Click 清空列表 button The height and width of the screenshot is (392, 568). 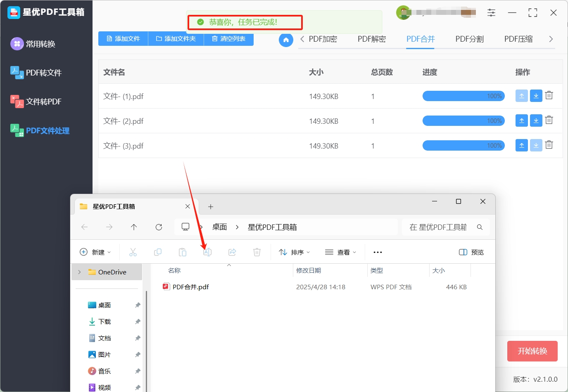[228, 38]
